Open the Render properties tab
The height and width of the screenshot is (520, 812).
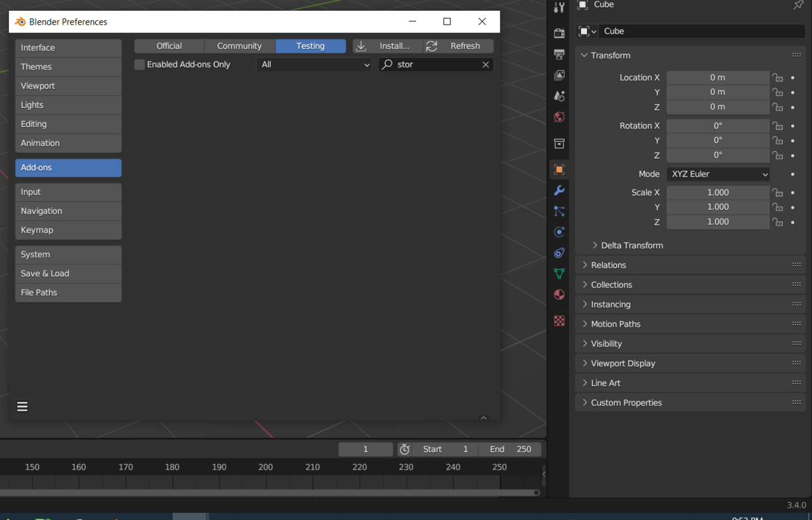click(559, 33)
